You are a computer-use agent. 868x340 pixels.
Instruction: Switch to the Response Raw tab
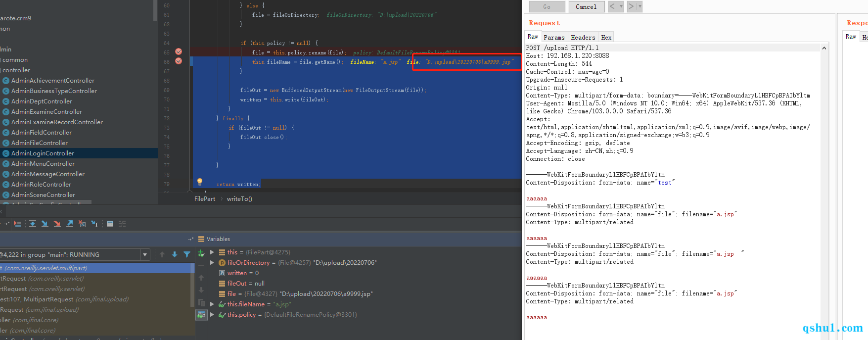pos(851,37)
